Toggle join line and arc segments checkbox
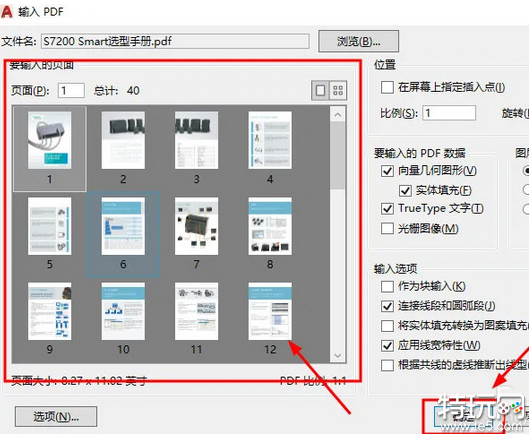This screenshot has width=532, height=438. (x=387, y=306)
